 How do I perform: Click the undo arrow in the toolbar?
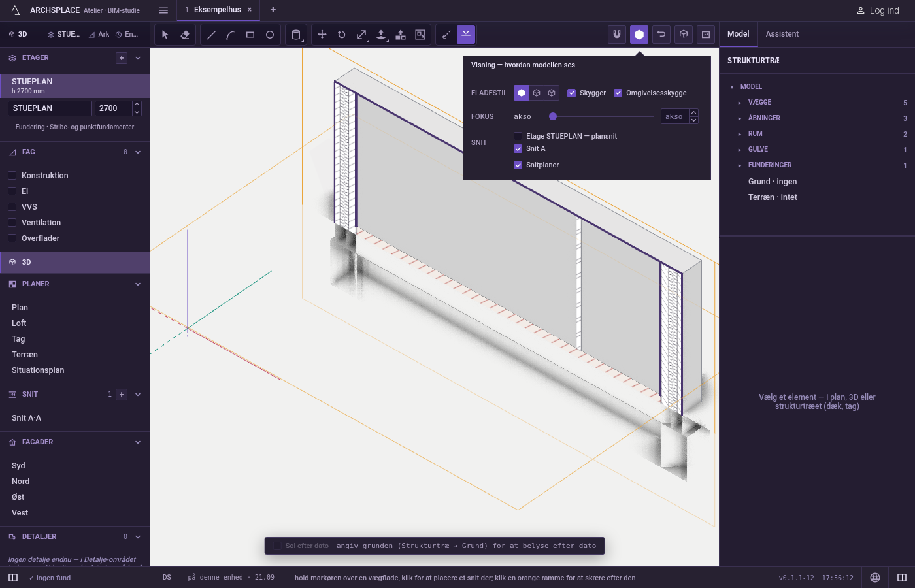tap(661, 35)
